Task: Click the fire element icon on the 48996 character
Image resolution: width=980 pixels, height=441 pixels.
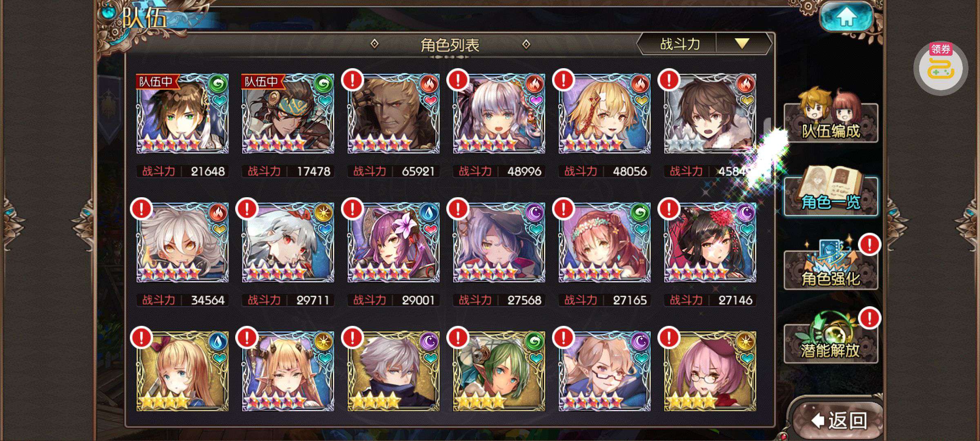Action: [x=535, y=84]
